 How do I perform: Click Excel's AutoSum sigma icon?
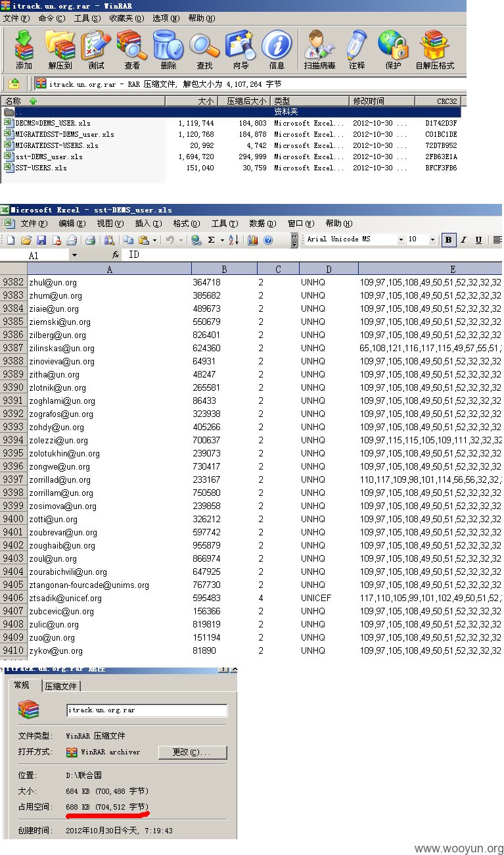coord(211,240)
